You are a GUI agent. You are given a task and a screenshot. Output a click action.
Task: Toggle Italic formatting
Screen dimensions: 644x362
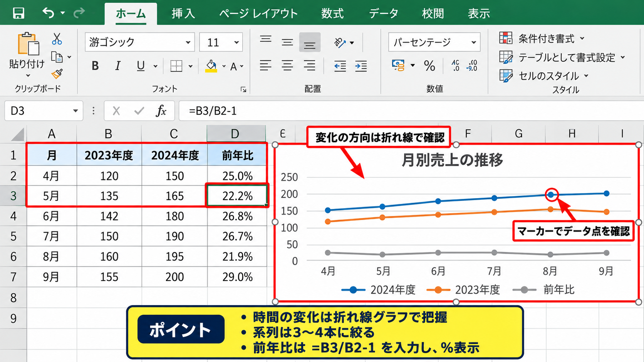coord(118,66)
